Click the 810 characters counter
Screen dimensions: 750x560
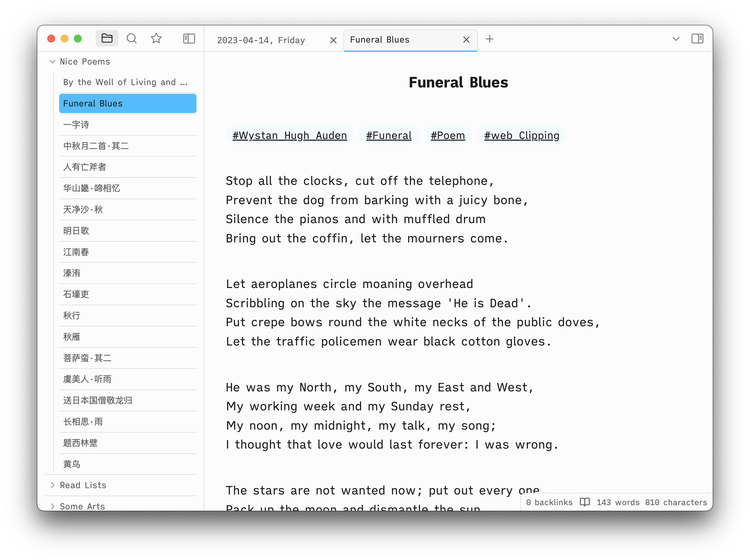click(x=676, y=502)
